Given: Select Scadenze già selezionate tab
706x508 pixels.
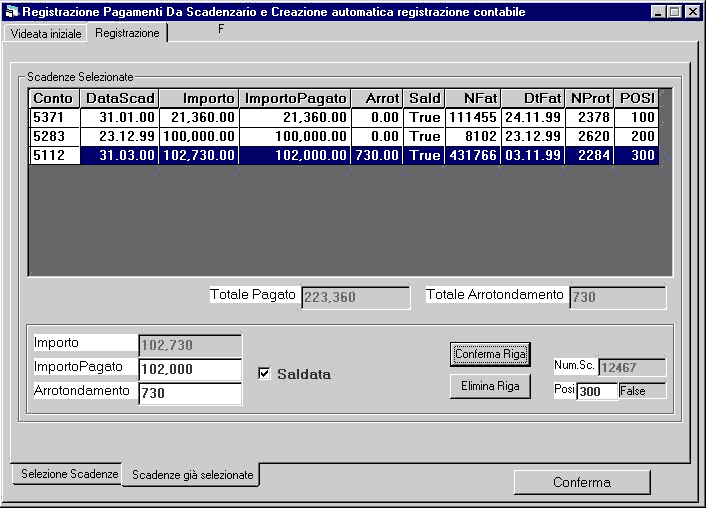Looking at the screenshot, I should (x=192, y=475).
